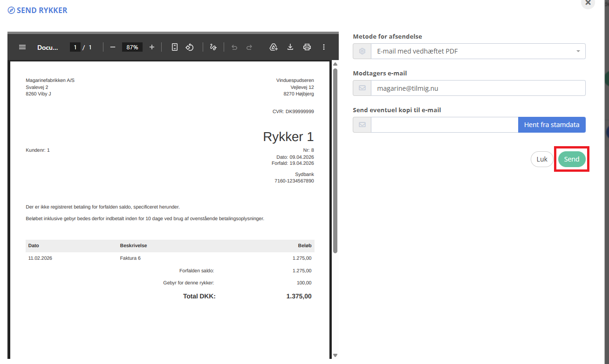Click the fit-to-page icon in the viewer
The width and height of the screenshot is (609, 364).
click(174, 47)
